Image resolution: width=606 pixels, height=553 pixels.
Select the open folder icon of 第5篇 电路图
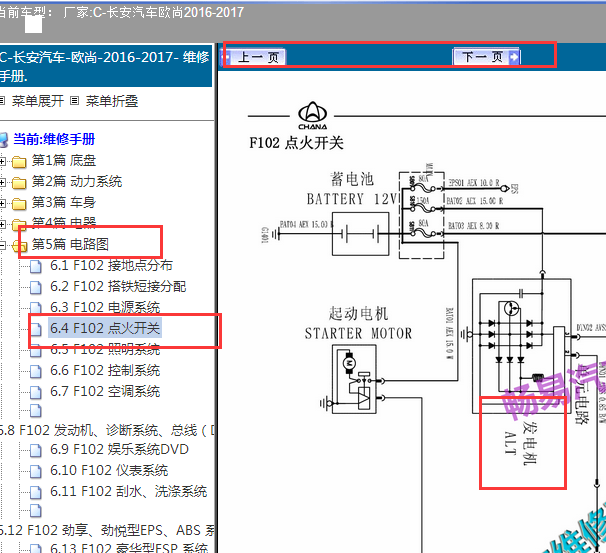tap(19, 245)
